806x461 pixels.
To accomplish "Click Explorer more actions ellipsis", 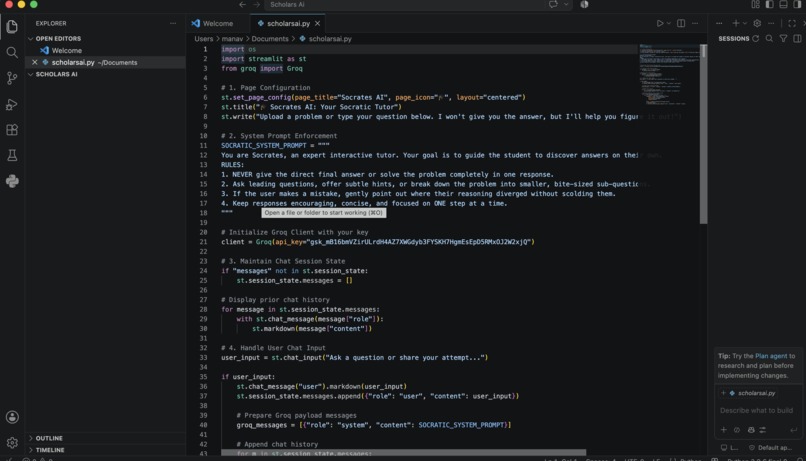I will [173, 23].
